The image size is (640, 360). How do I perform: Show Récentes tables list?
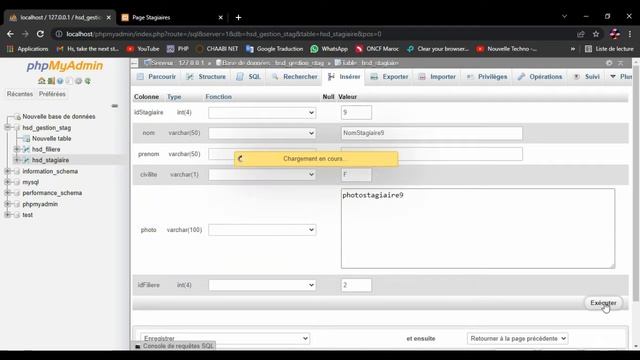pyautogui.click(x=20, y=94)
